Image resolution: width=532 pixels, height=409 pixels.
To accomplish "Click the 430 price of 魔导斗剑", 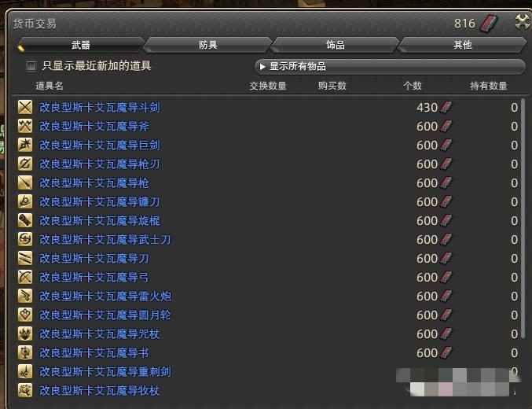I will (427, 108).
